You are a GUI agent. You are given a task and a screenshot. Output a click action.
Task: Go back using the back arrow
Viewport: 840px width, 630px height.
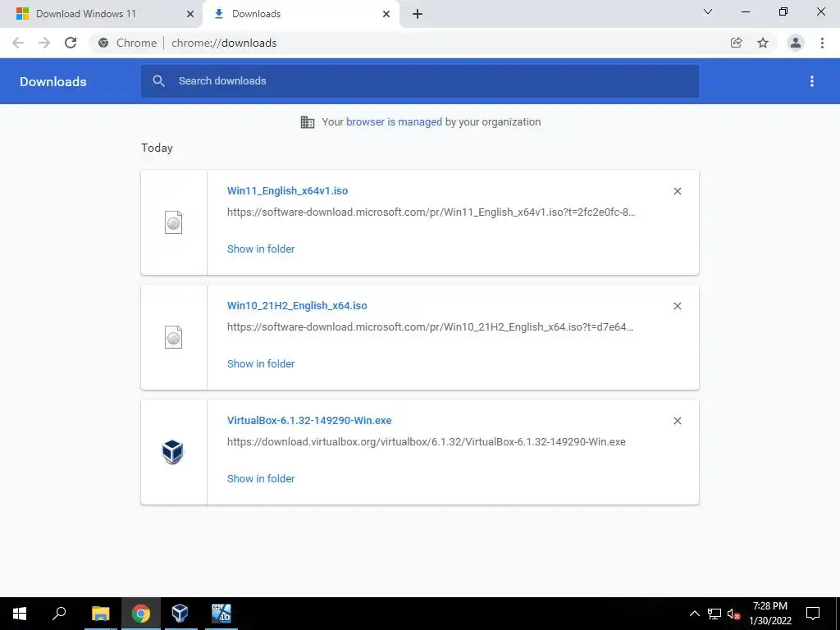18,43
